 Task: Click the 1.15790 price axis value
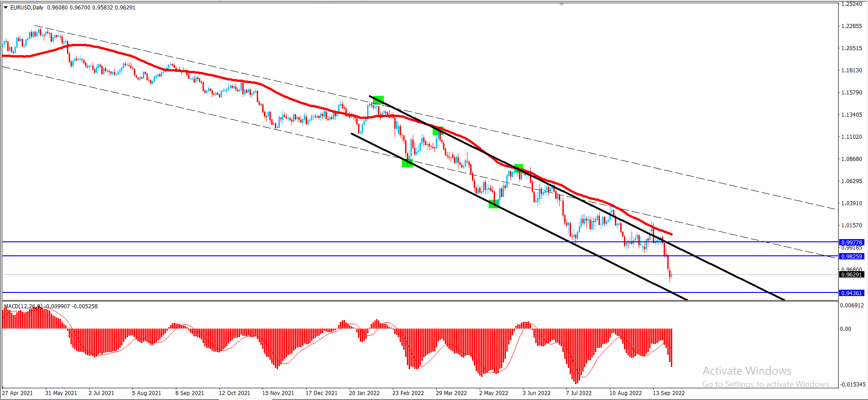pyautogui.click(x=851, y=92)
